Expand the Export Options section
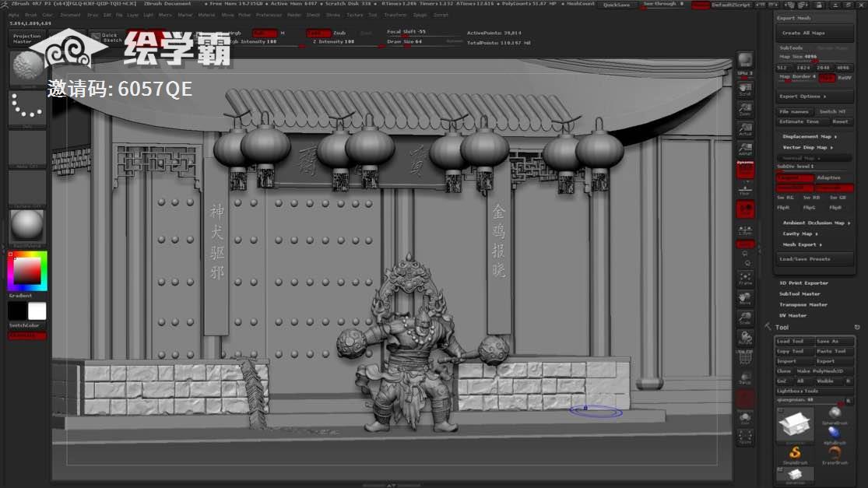868x488 pixels. 814,97
